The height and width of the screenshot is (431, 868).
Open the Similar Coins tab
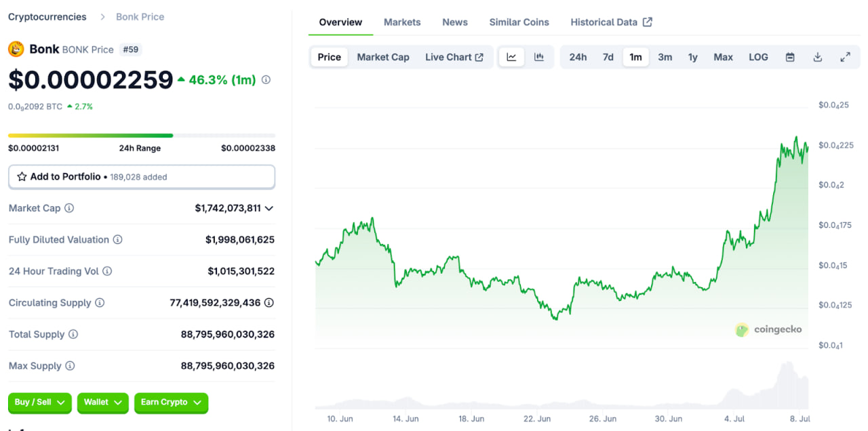click(x=519, y=22)
